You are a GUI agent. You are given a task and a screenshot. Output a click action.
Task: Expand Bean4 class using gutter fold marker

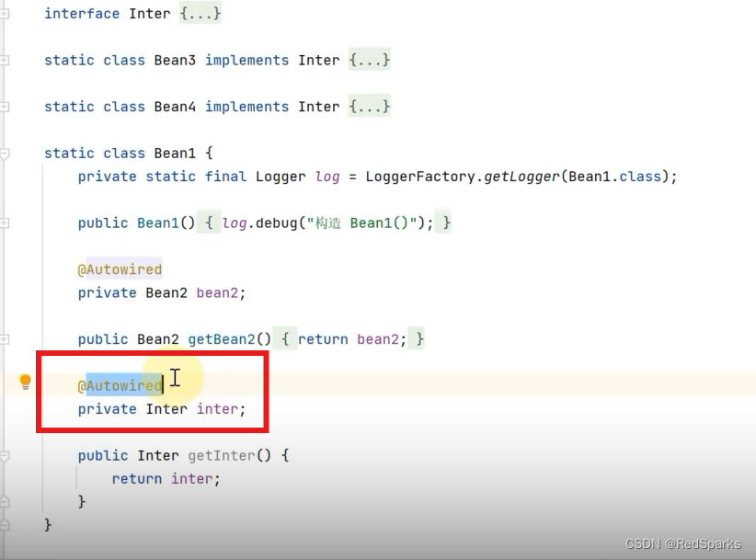pos(5,107)
